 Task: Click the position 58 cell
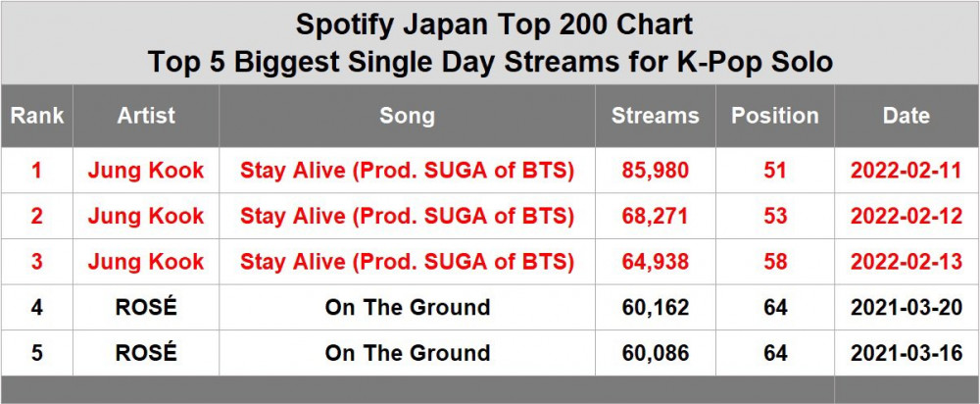coord(775,262)
